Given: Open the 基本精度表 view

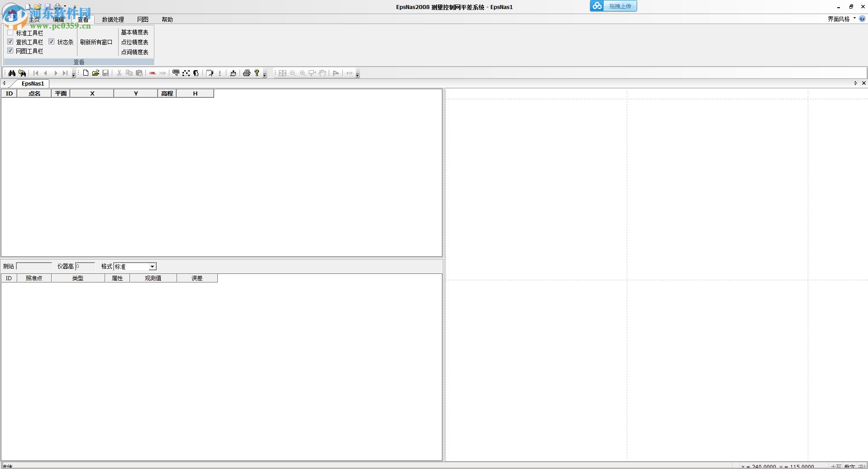Looking at the screenshot, I should 134,32.
